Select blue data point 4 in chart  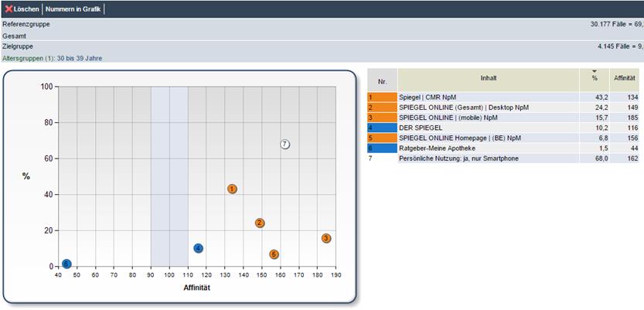pyautogui.click(x=199, y=248)
